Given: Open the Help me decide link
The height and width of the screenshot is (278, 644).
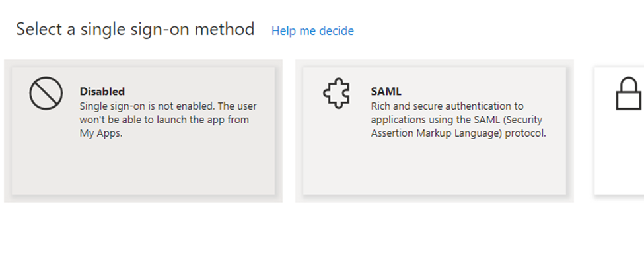Looking at the screenshot, I should (x=312, y=31).
